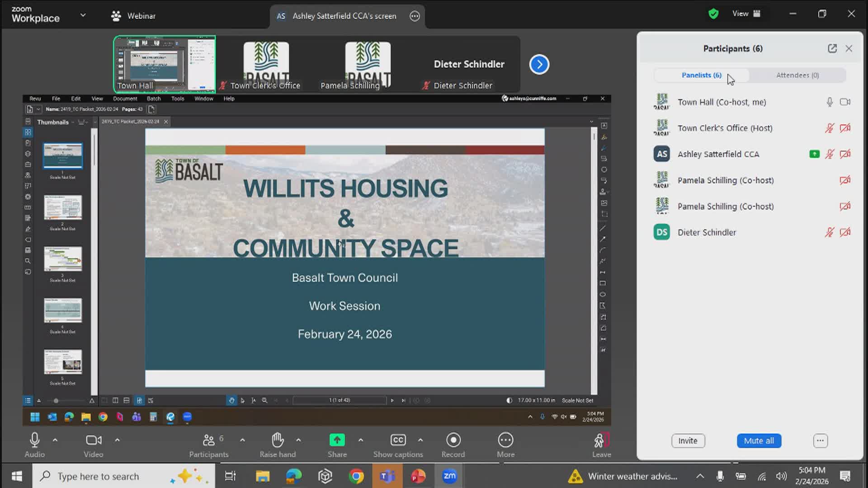Open the Bookmarks panel in Revu

tap(28, 142)
